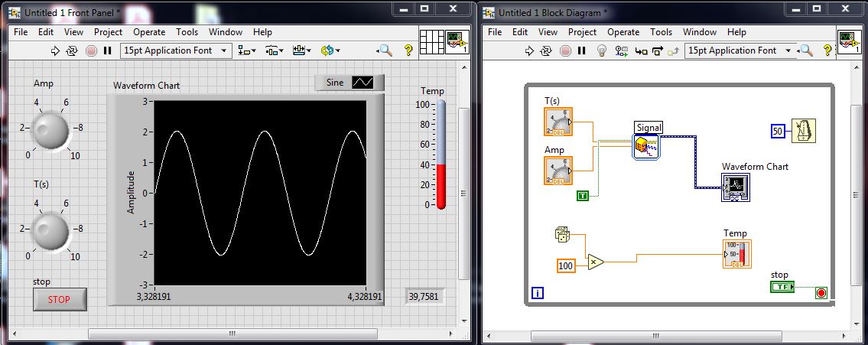Click the Run arrow on Front Panel toolbar
The height and width of the screenshot is (345, 868).
click(55, 50)
